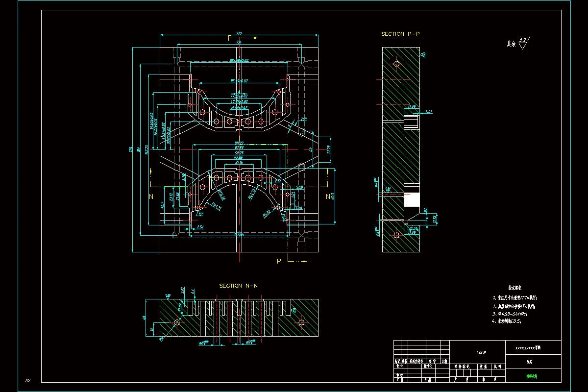This screenshot has width=588, height=392.
Task: Select the '60.3' vertical dimension at right
Action: point(333,196)
